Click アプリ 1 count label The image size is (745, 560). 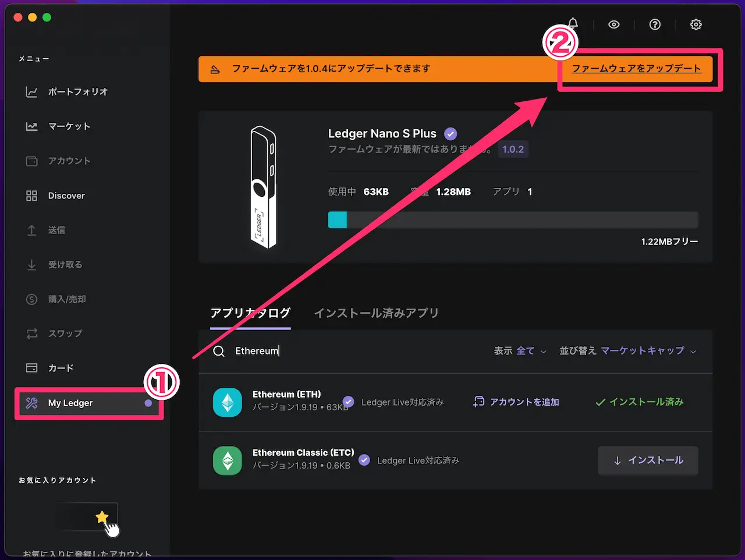click(512, 192)
